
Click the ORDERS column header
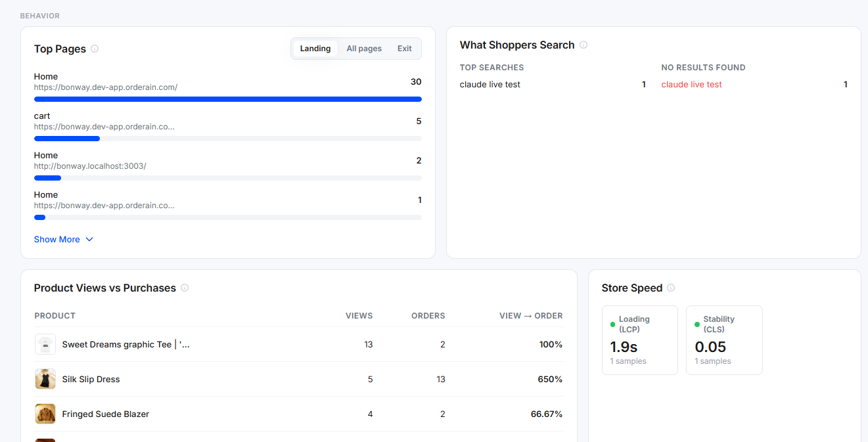(428, 316)
